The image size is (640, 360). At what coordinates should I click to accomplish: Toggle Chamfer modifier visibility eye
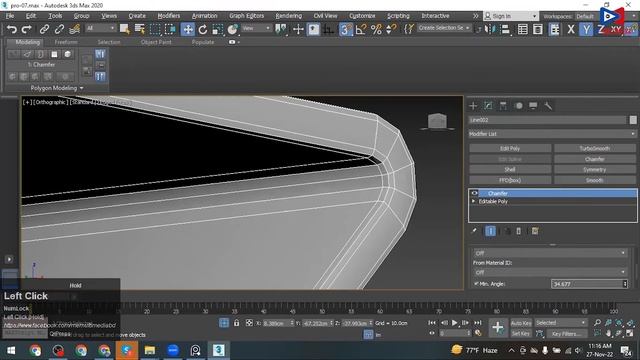[x=474, y=193]
